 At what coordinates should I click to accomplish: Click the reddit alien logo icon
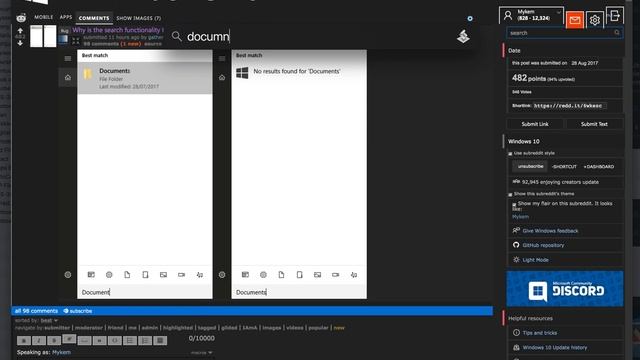pyautogui.click(x=21, y=18)
